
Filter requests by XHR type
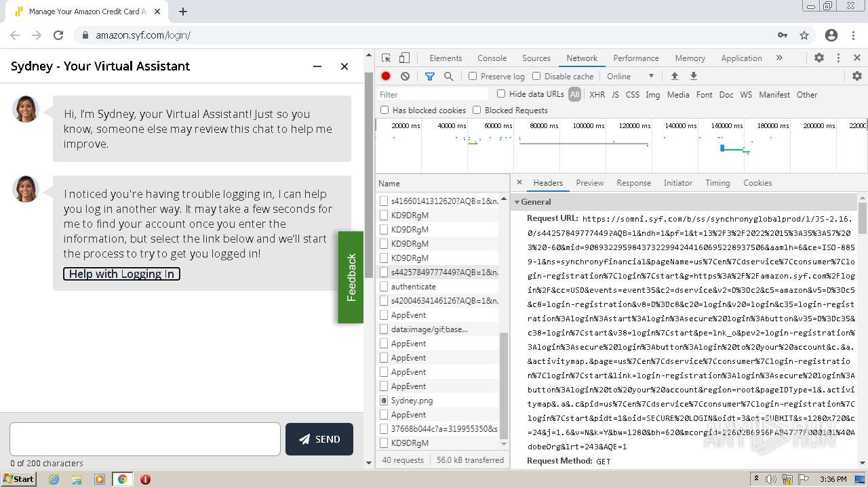click(597, 95)
